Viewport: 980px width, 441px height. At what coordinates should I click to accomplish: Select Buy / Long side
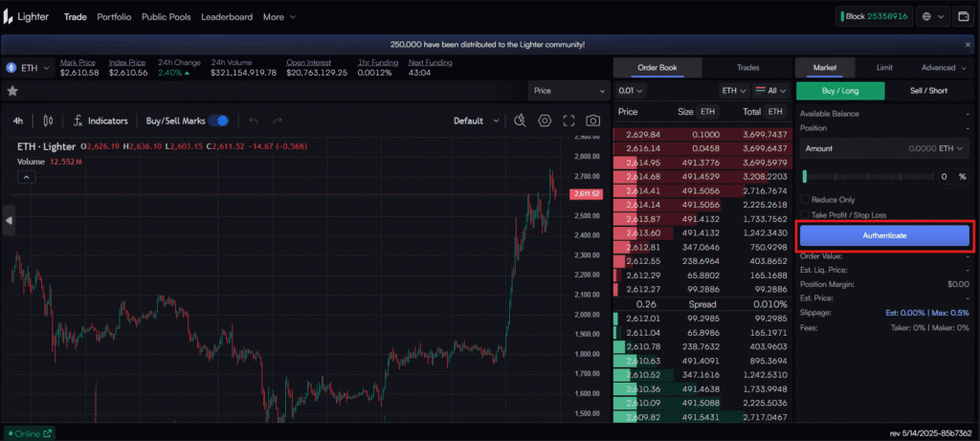click(840, 91)
